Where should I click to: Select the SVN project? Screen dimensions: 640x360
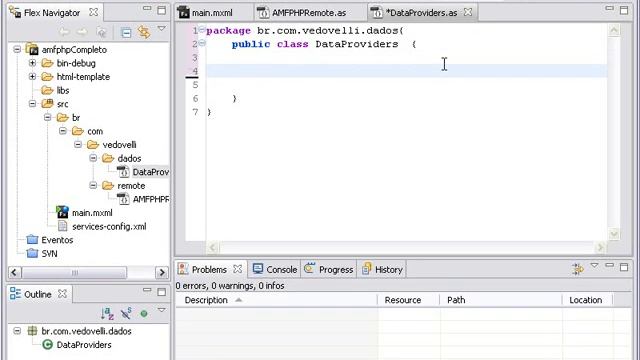coord(42,253)
